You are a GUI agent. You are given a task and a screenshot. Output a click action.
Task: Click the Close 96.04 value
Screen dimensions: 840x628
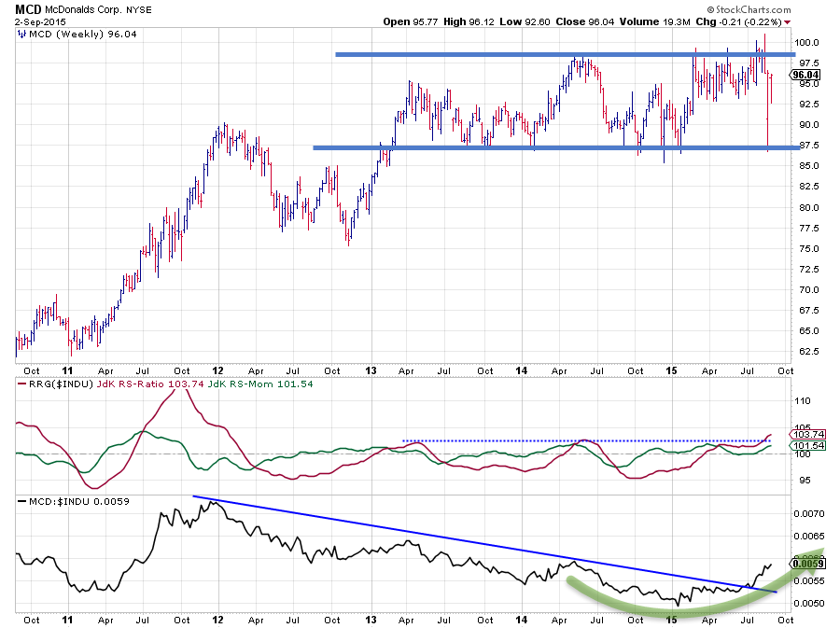[585, 22]
